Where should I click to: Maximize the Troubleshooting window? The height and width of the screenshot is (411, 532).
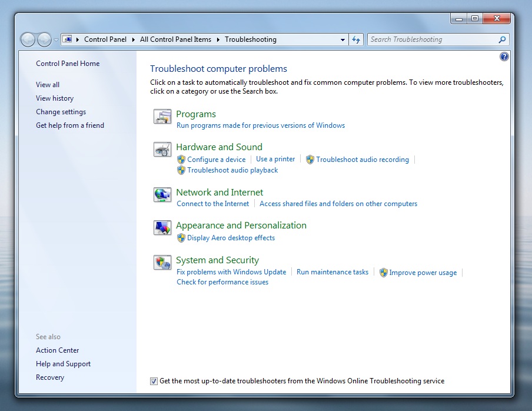(475, 19)
